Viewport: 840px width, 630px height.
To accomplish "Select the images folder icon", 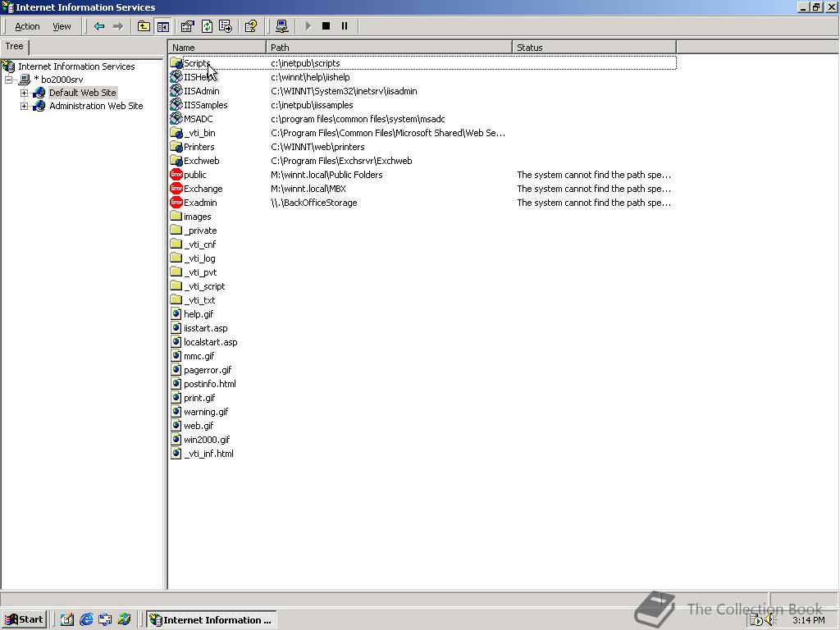I will pos(176,217).
